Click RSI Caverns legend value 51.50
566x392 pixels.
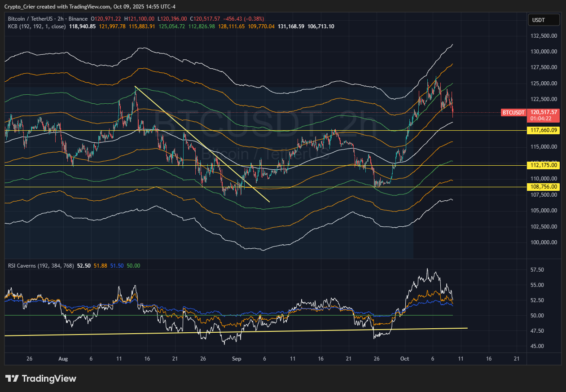click(x=117, y=266)
